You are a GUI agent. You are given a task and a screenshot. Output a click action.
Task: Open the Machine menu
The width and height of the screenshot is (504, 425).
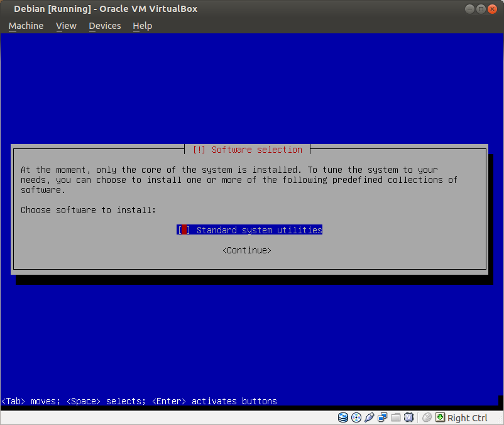pyautogui.click(x=26, y=26)
